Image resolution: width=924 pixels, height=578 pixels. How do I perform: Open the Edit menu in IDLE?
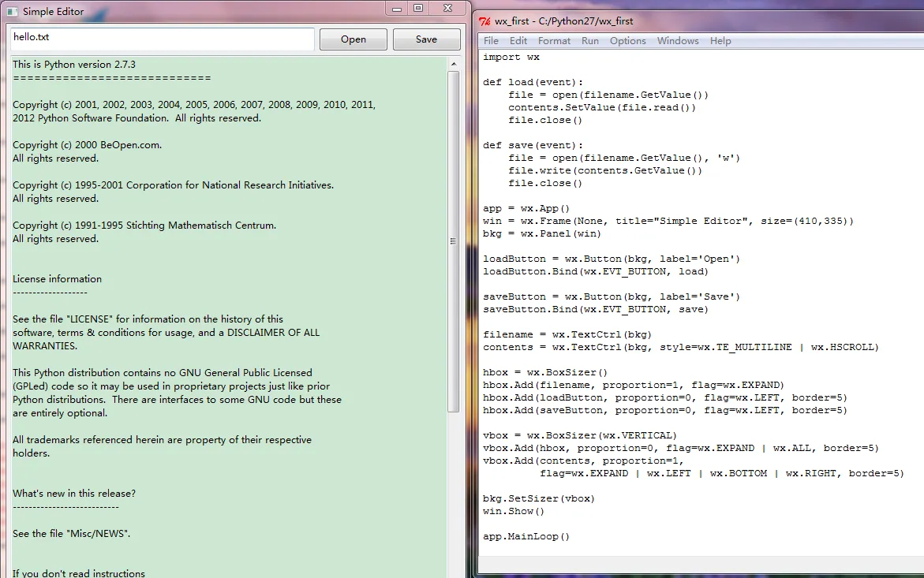click(518, 41)
